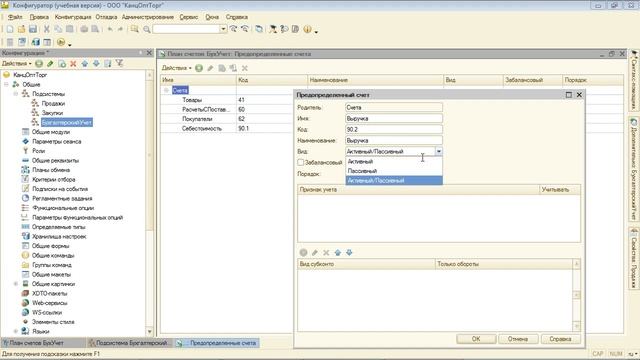This screenshot has width=640, height=360.
Task: Click the Имя field containing Выручка
Action: (x=393, y=118)
